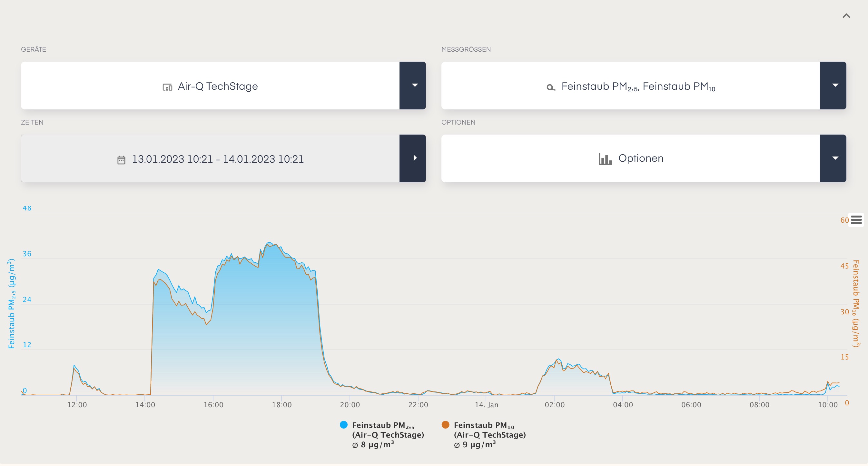Click the blue PM2,5 legend dot
This screenshot has height=466, width=868.
[343, 424]
